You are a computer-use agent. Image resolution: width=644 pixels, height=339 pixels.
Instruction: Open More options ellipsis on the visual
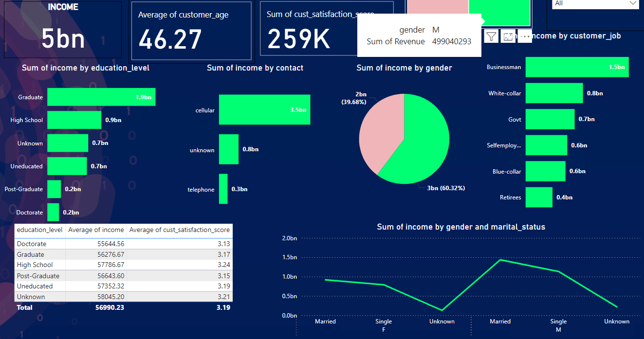(524, 36)
